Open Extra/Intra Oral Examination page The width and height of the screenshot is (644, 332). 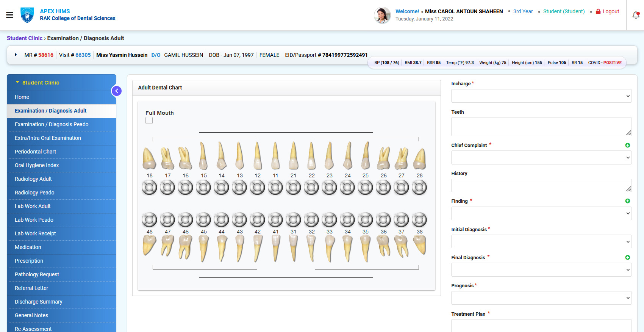[61, 138]
